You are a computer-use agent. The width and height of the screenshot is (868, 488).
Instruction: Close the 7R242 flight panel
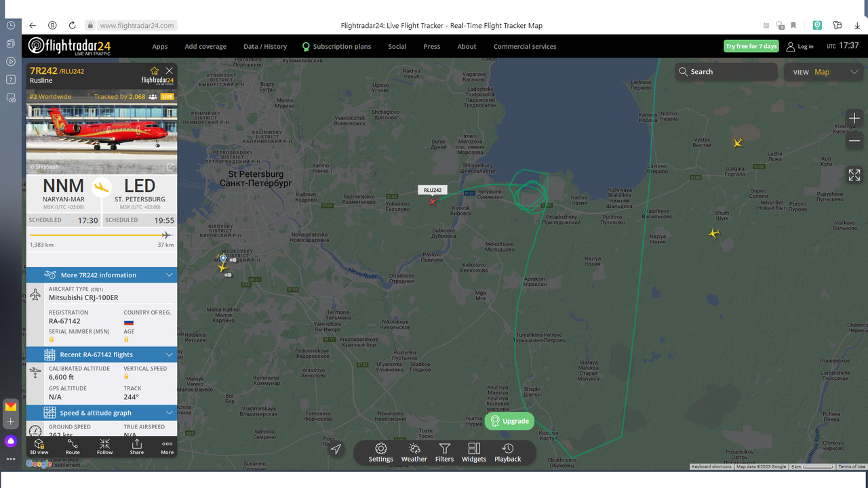pyautogui.click(x=170, y=70)
